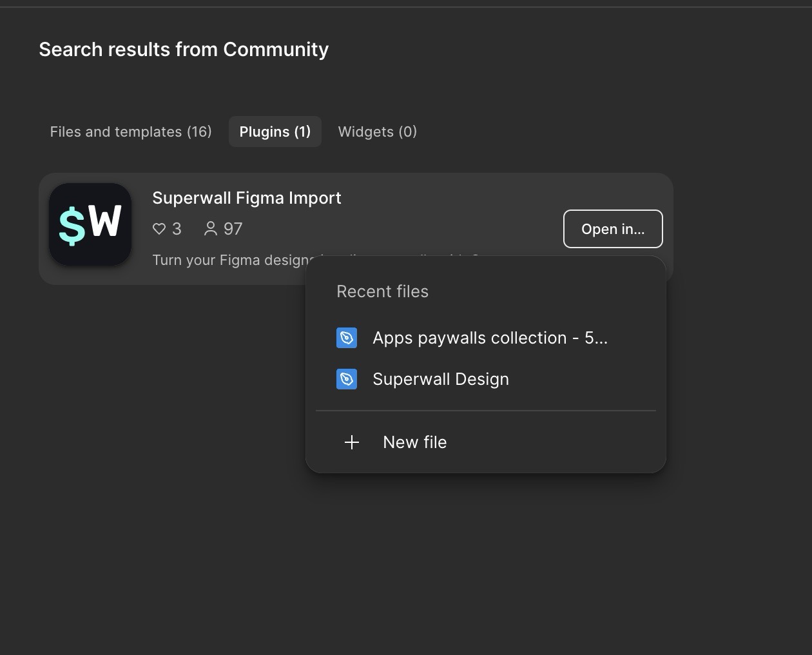Screen dimensions: 812x655
Task: Click the Superwall SW plugin icon
Action: 90,224
